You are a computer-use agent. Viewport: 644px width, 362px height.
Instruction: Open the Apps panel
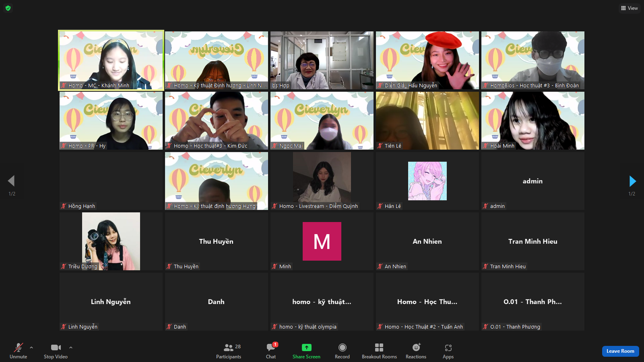tap(448, 351)
